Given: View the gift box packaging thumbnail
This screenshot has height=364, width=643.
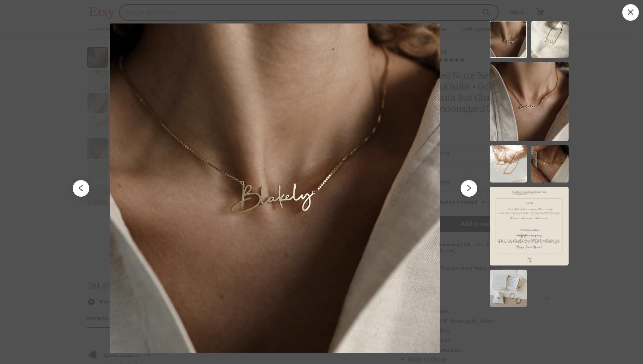Looking at the screenshot, I should tap(508, 288).
